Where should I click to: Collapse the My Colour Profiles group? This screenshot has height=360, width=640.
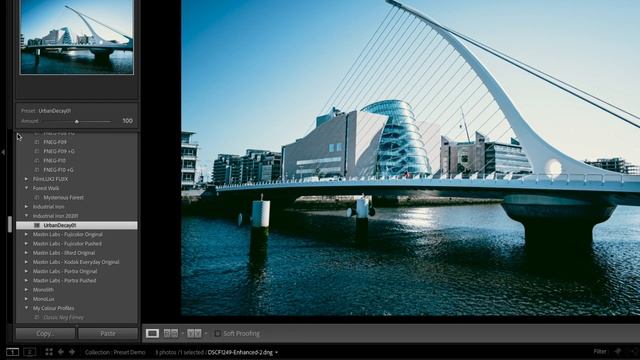[x=27, y=308]
